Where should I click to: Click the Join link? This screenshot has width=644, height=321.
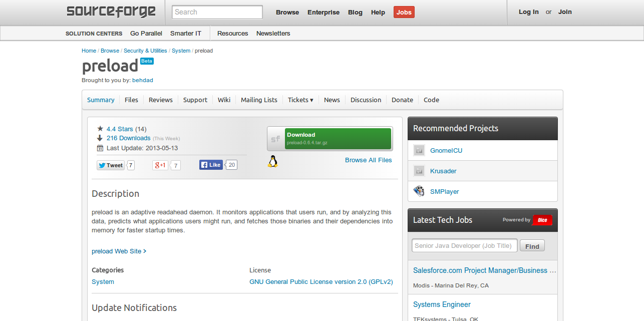(565, 12)
